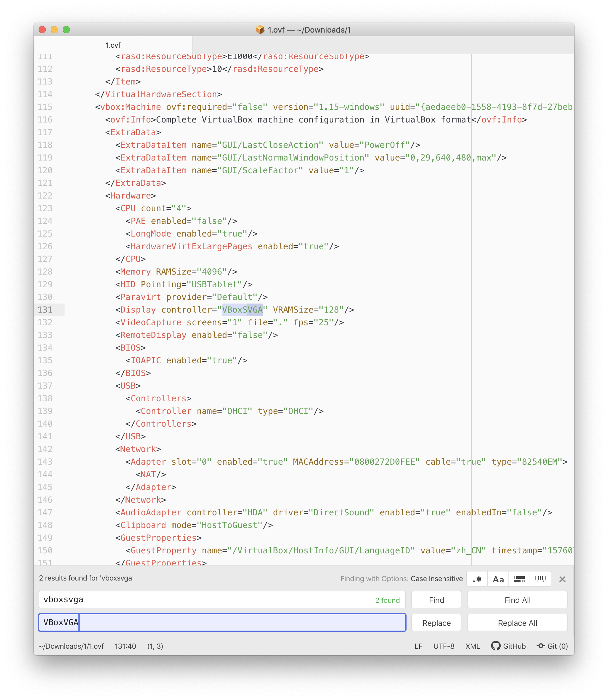Close the find and replace panel

tap(562, 580)
